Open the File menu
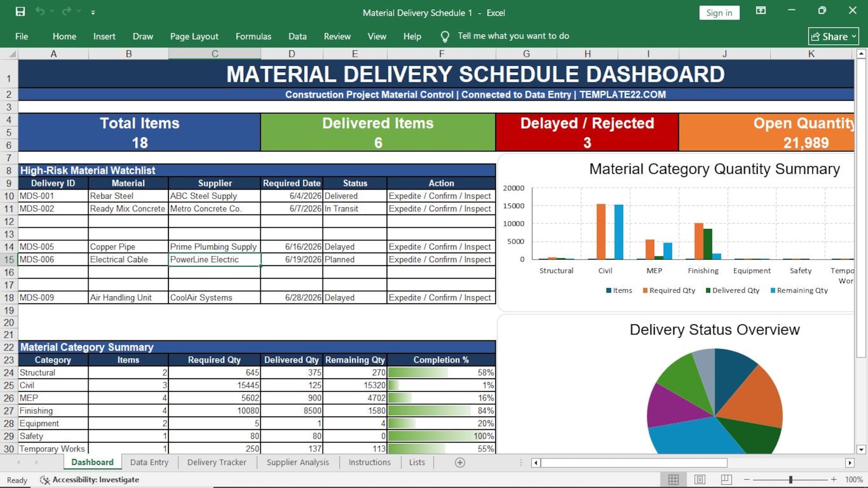Viewport: 868px width, 488px height. point(22,36)
